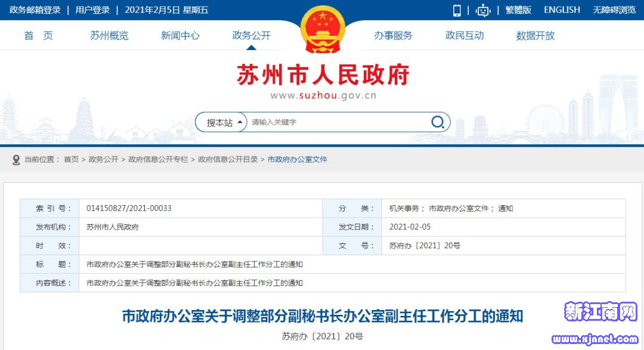Open the 苏州概览 navigation tab

(x=109, y=36)
